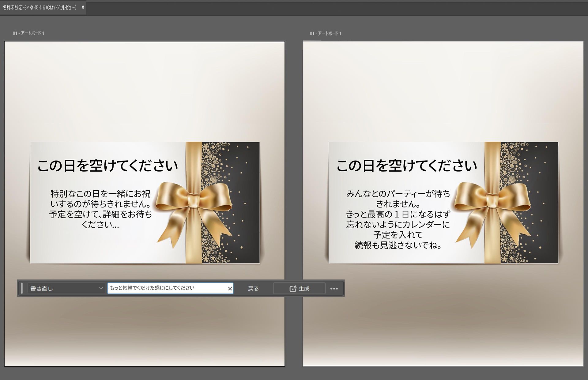The width and height of the screenshot is (588, 380).
Task: Select right artboard body text みんなとのパーティー
Action: coord(398,219)
